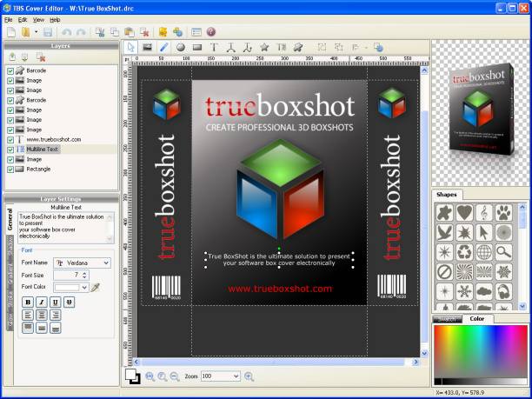Select the star shape tool

pyautogui.click(x=264, y=48)
